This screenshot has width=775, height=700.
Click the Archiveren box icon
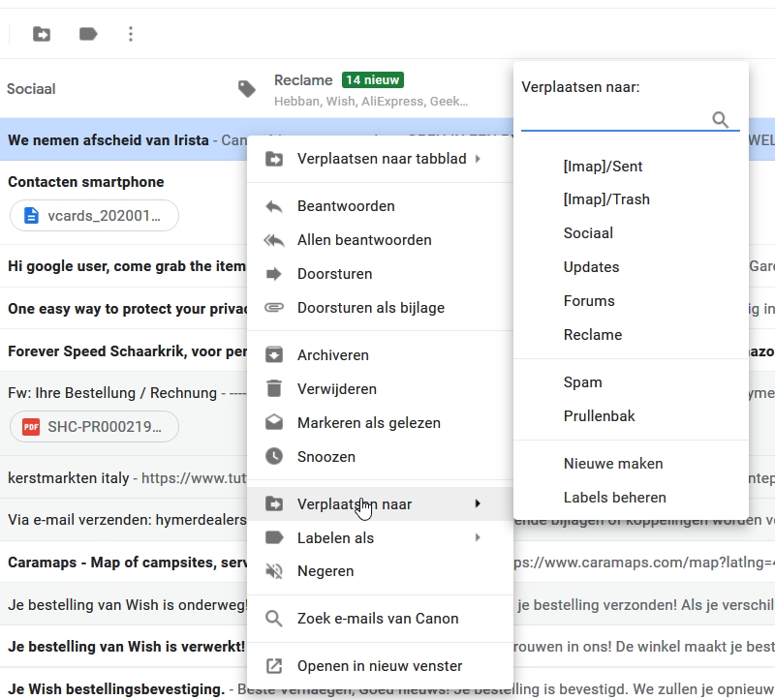click(x=274, y=355)
